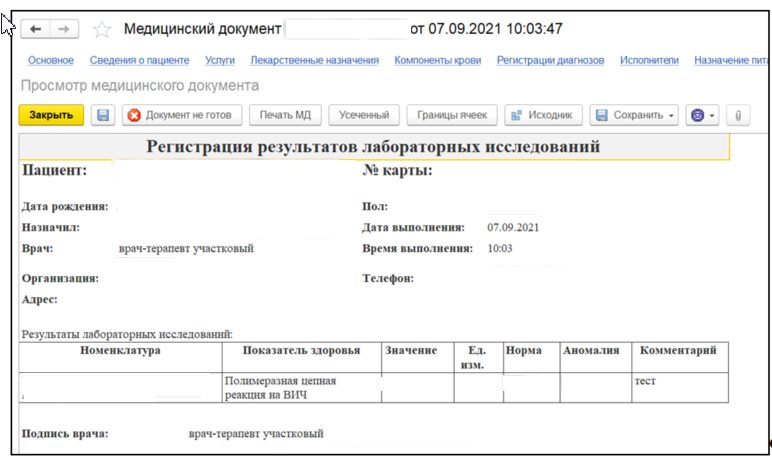Click the back navigation arrow

coord(37,29)
